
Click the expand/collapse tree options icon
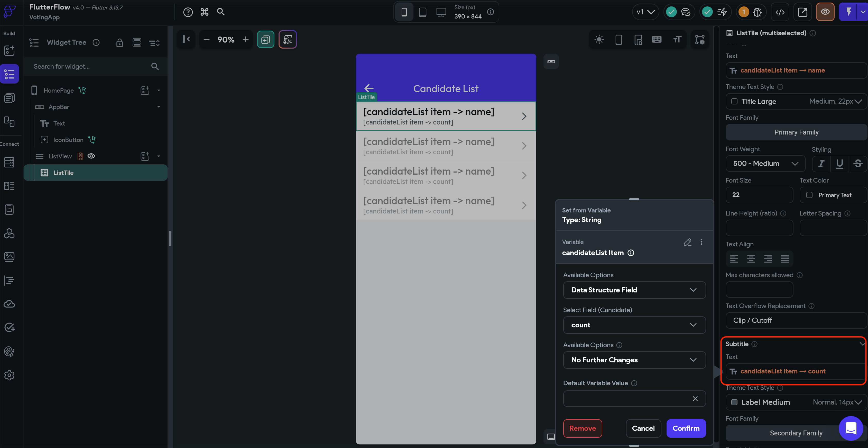[x=154, y=43]
